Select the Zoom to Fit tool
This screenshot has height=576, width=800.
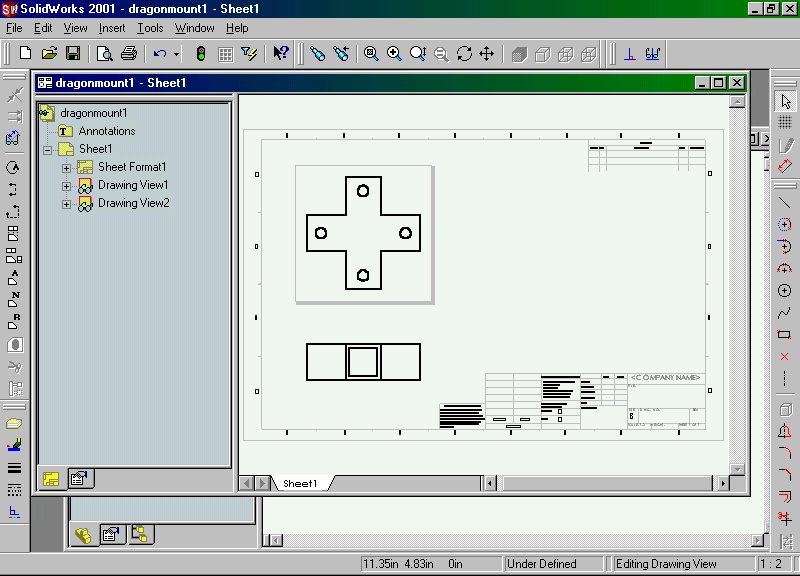371,53
